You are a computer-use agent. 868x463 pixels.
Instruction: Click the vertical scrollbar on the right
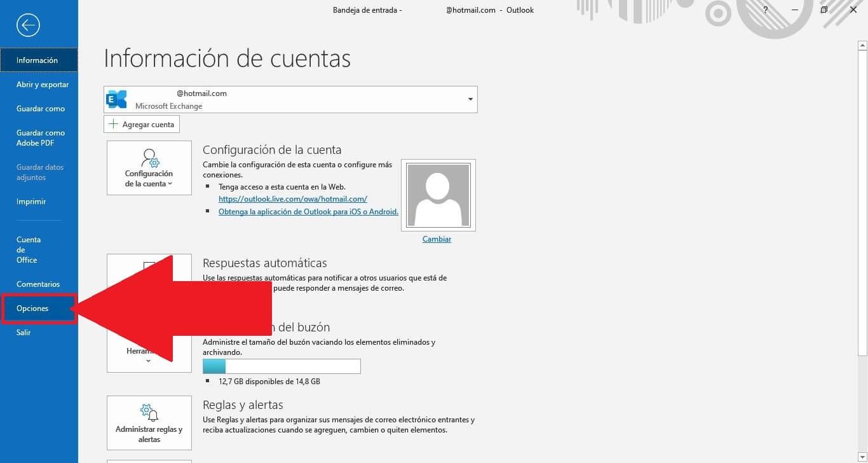click(x=862, y=204)
